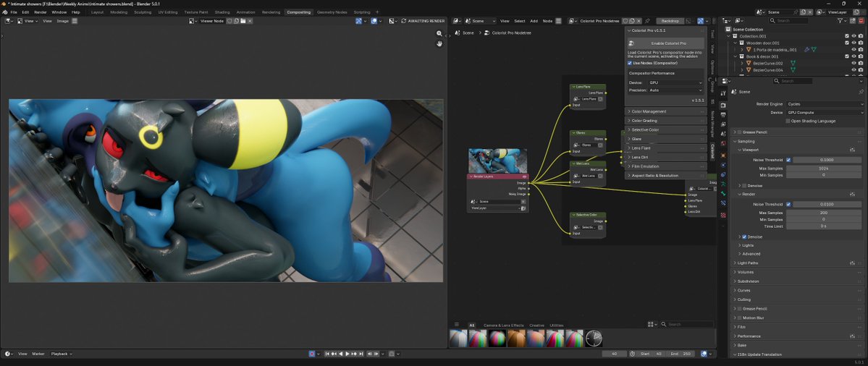Pin the Scene properties with pin icon
The image size is (868, 366).
coord(861,92)
